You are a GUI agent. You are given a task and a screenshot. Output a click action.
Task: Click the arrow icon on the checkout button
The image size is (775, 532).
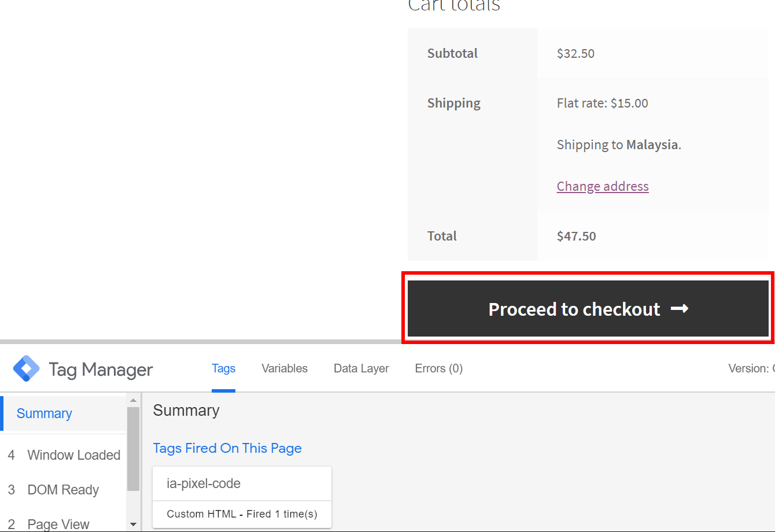click(x=679, y=309)
